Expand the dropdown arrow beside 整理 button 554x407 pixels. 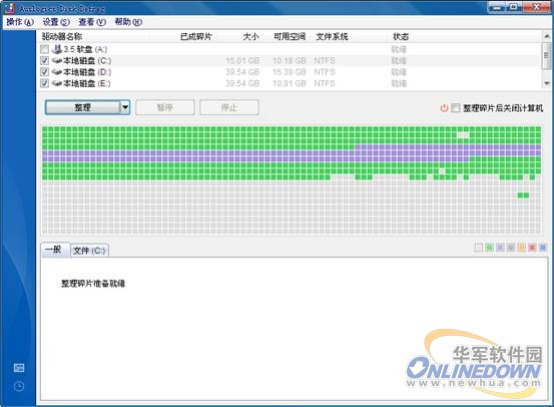pyautogui.click(x=125, y=107)
